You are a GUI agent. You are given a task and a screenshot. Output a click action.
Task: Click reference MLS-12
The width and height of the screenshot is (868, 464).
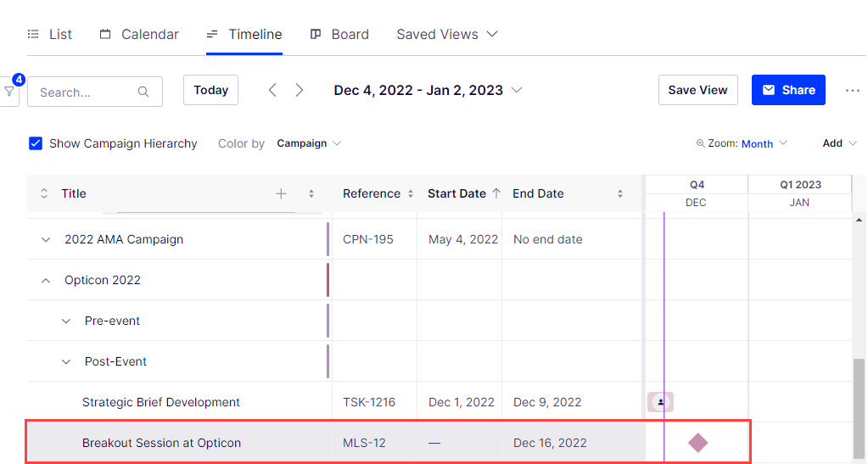(364, 443)
